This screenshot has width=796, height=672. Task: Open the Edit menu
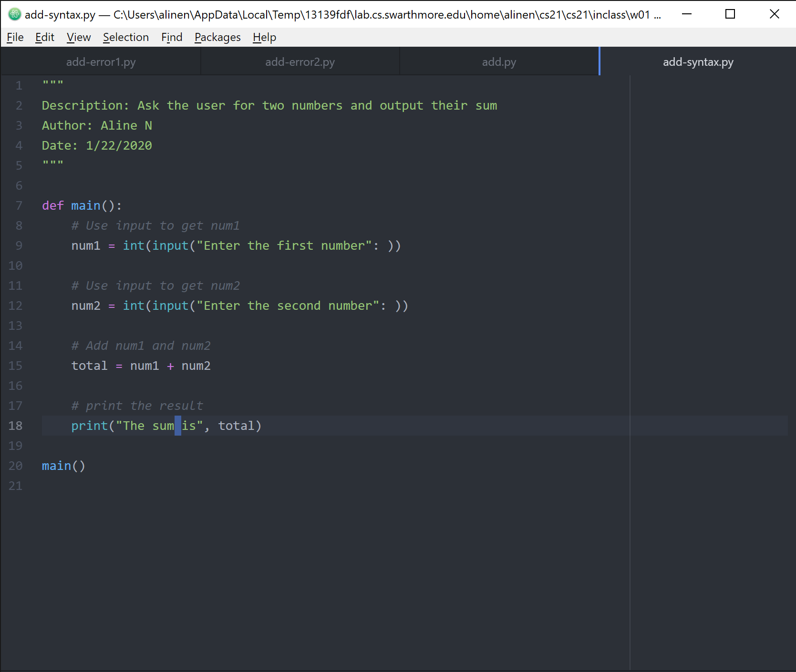(x=45, y=37)
